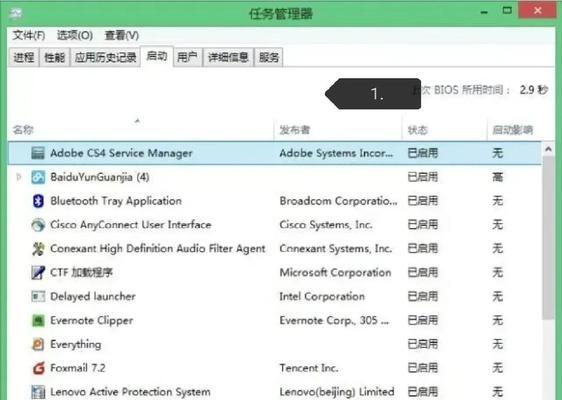Select Lenovo Active Protection System name
The image size is (562, 400).
[130, 392]
